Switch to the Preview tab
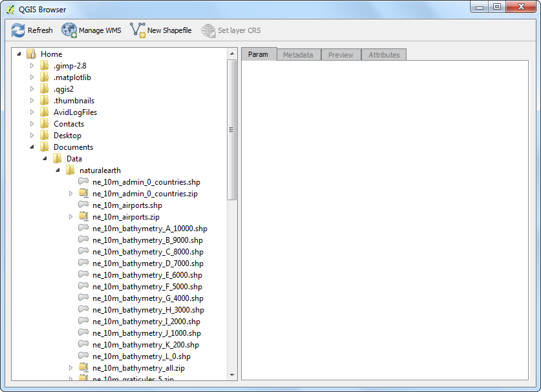541x392 pixels. pyautogui.click(x=341, y=55)
